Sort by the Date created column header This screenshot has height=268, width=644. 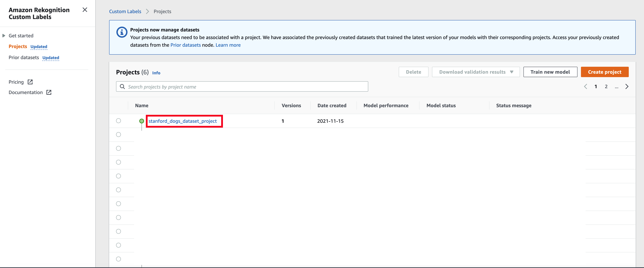332,105
